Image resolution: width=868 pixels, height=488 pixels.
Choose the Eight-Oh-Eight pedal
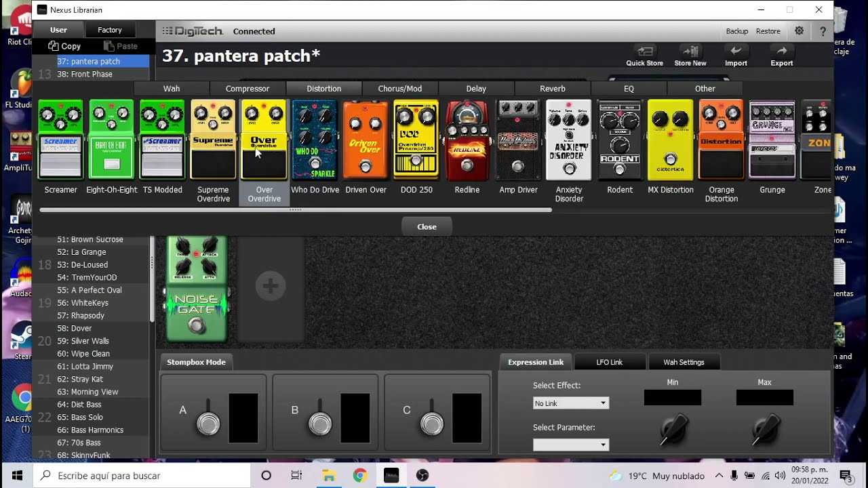[x=111, y=140]
